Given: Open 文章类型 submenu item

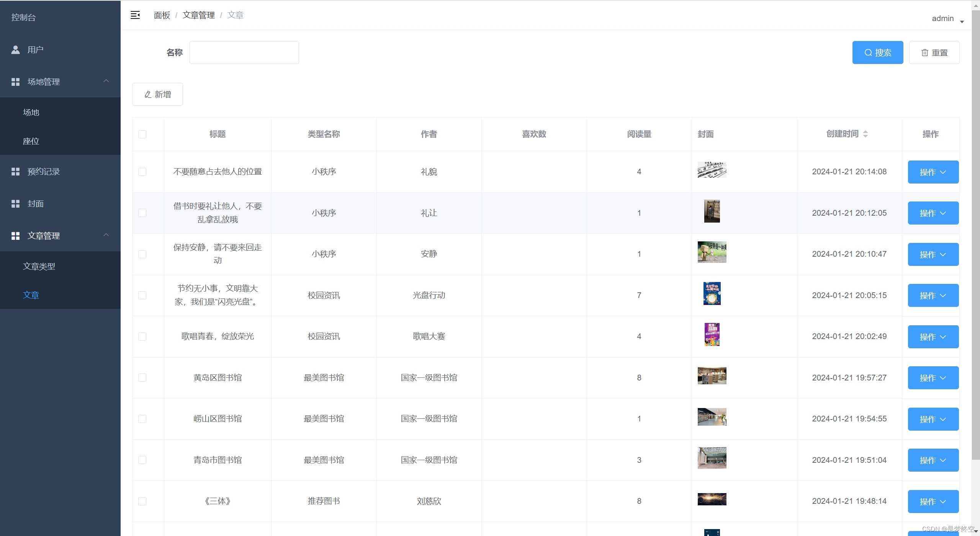Looking at the screenshot, I should 60,266.
